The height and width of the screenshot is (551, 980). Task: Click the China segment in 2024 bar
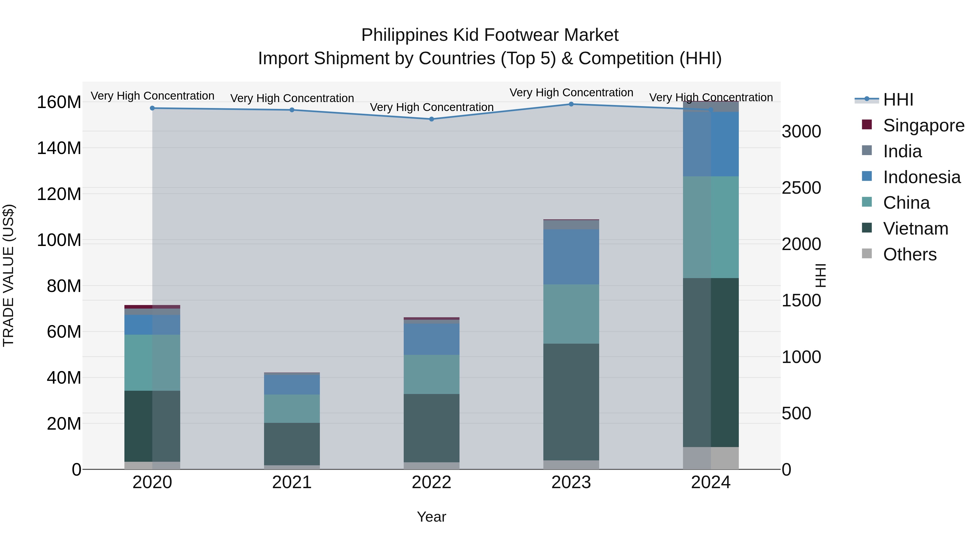pos(711,227)
